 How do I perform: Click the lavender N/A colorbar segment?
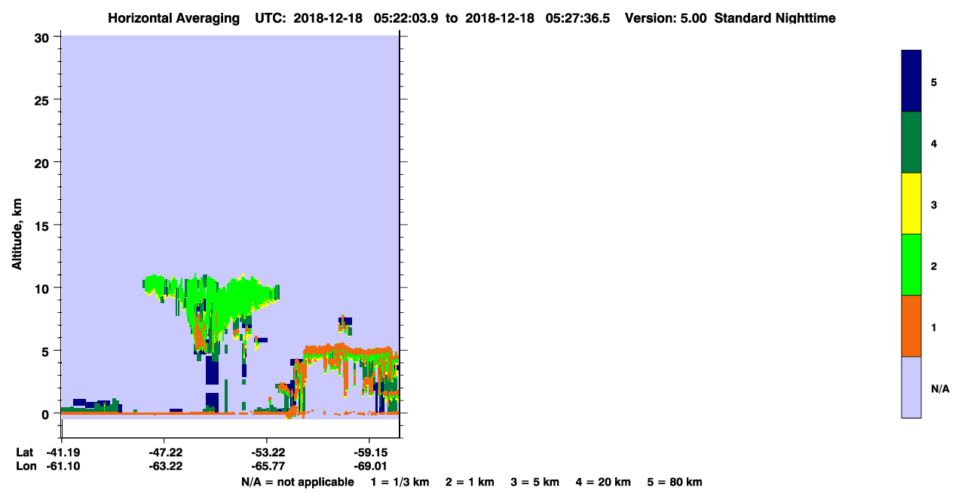coord(911,387)
